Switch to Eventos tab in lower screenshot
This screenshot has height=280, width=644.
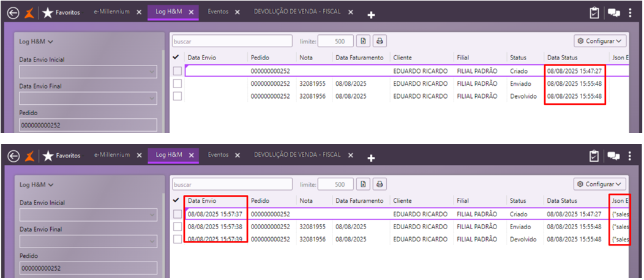[x=218, y=154]
